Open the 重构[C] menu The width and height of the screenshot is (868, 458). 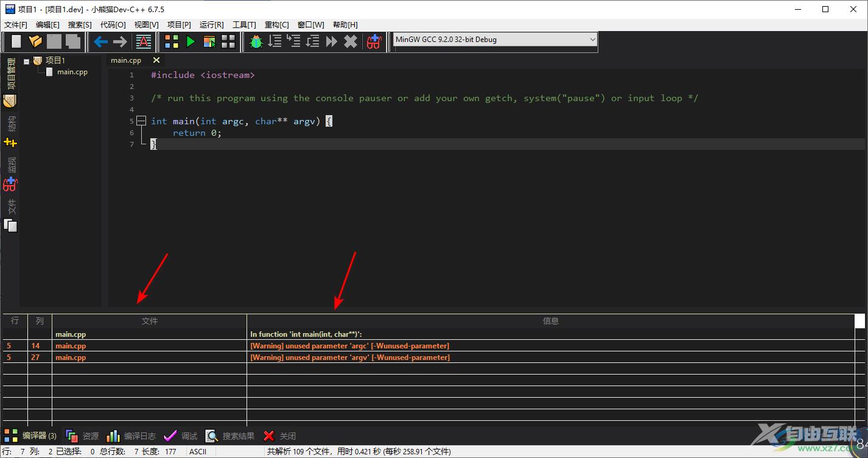277,25
